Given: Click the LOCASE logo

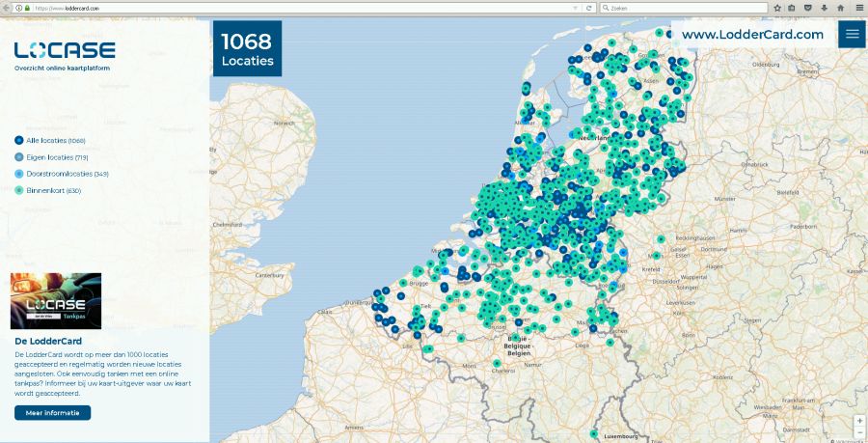Looking at the screenshot, I should point(65,50).
